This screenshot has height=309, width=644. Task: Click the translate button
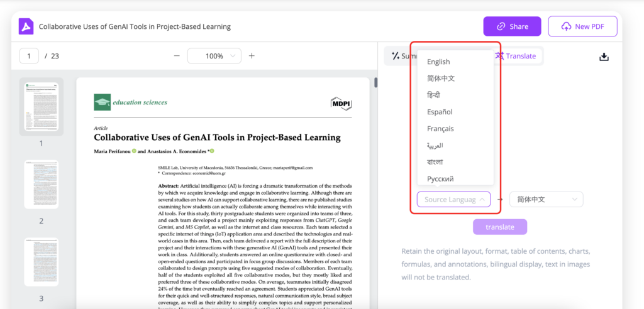click(500, 227)
